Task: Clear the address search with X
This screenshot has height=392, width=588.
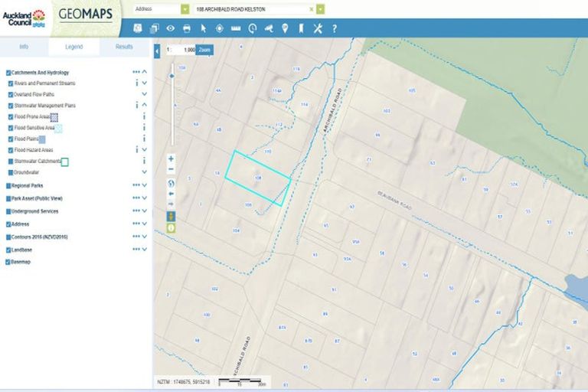Action: click(x=311, y=8)
